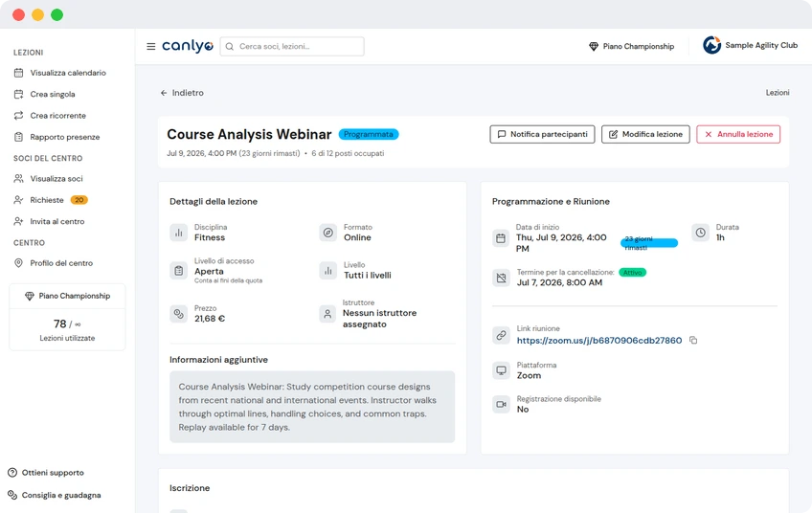This screenshot has height=513, width=812.
Task: Click the "78 / ∞" lessons used counter
Action: tap(67, 324)
